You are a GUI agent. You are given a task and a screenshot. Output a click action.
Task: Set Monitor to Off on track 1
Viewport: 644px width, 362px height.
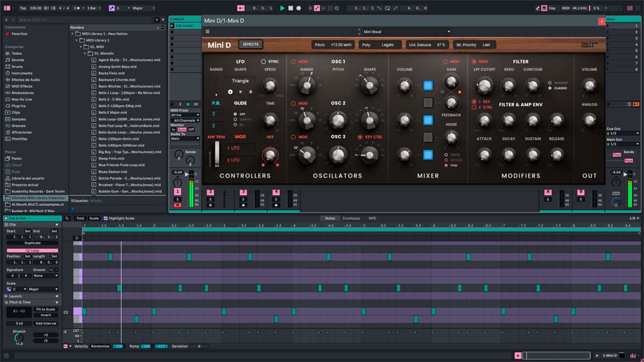[x=191, y=130]
